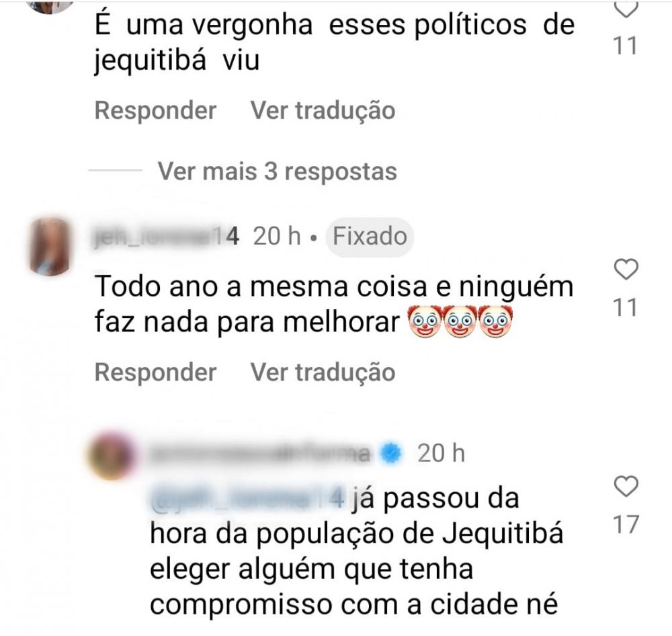The image size is (672, 636).
Task: Like the reply about electing someone committed
Action: pos(626,486)
